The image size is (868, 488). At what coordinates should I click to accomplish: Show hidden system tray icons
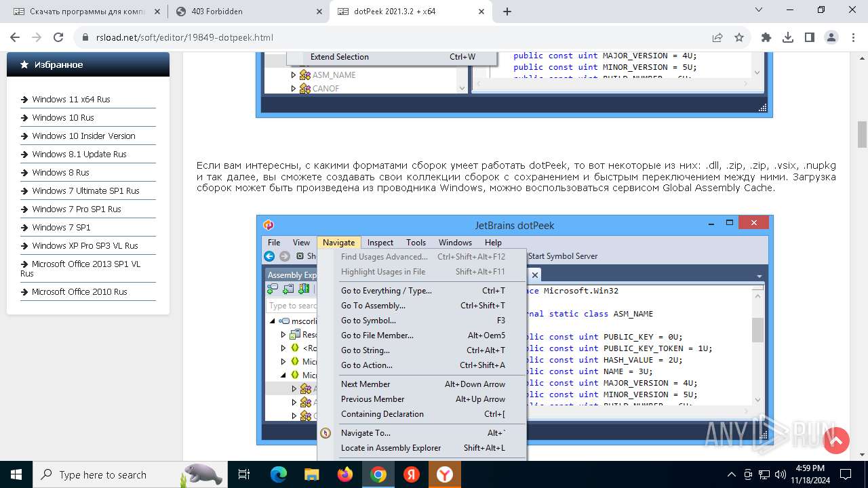(731, 474)
